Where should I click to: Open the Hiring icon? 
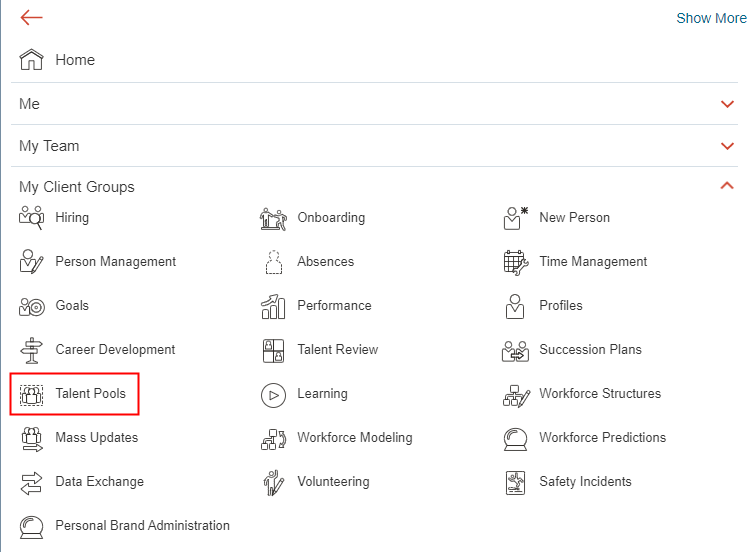(31, 218)
